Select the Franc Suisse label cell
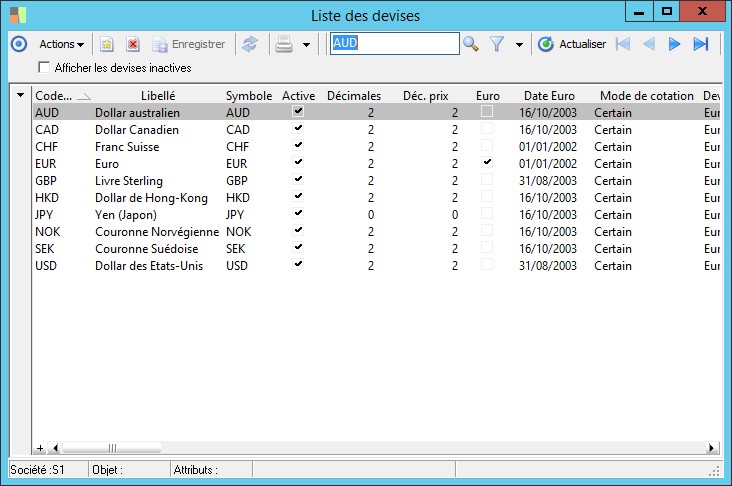The width and height of the screenshot is (732, 486). [127, 147]
